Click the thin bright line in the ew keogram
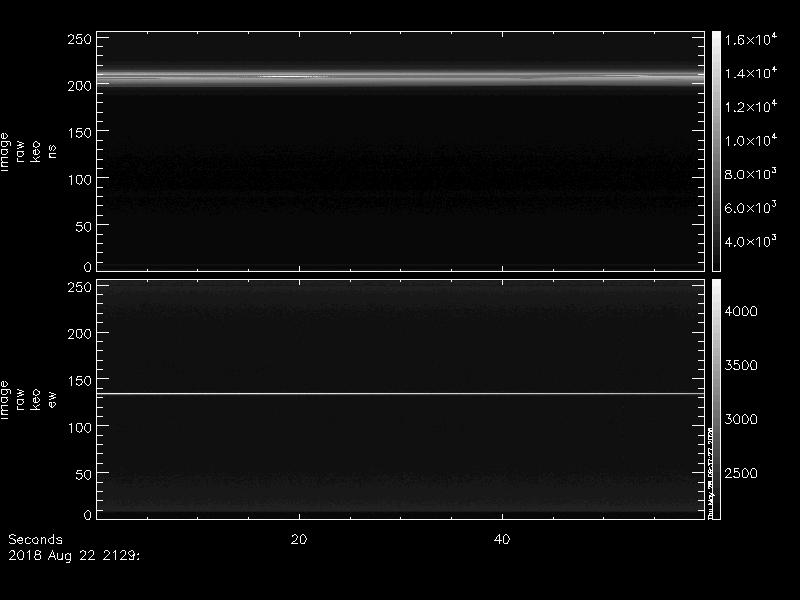This screenshot has height=600, width=800. (401, 393)
